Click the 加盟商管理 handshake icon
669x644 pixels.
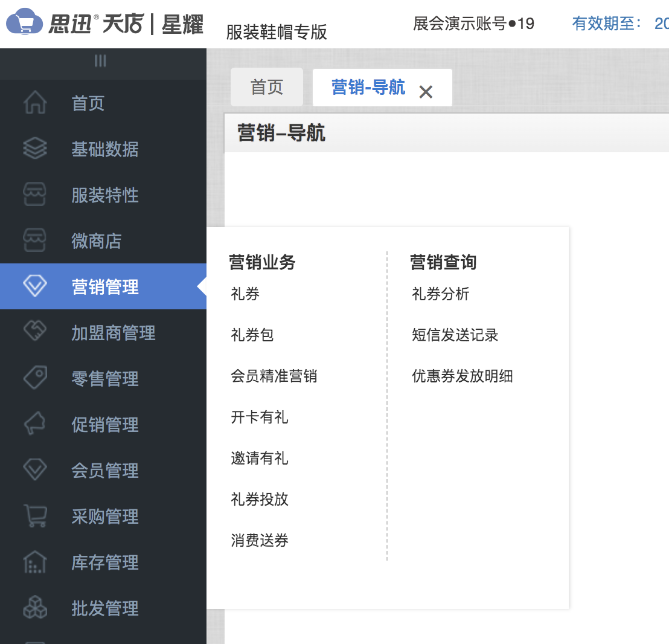pos(34,332)
